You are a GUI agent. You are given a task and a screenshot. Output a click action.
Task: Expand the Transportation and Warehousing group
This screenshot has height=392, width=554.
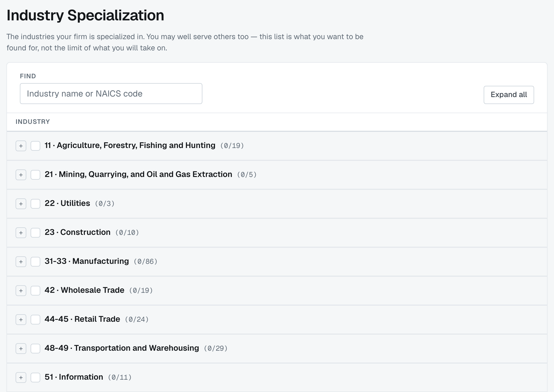click(x=21, y=349)
